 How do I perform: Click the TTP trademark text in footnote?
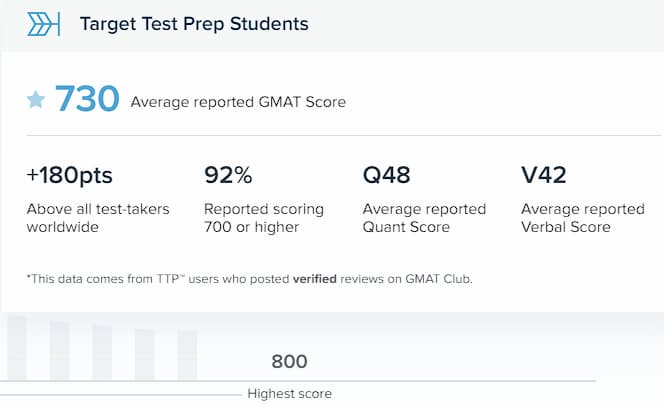click(x=171, y=279)
